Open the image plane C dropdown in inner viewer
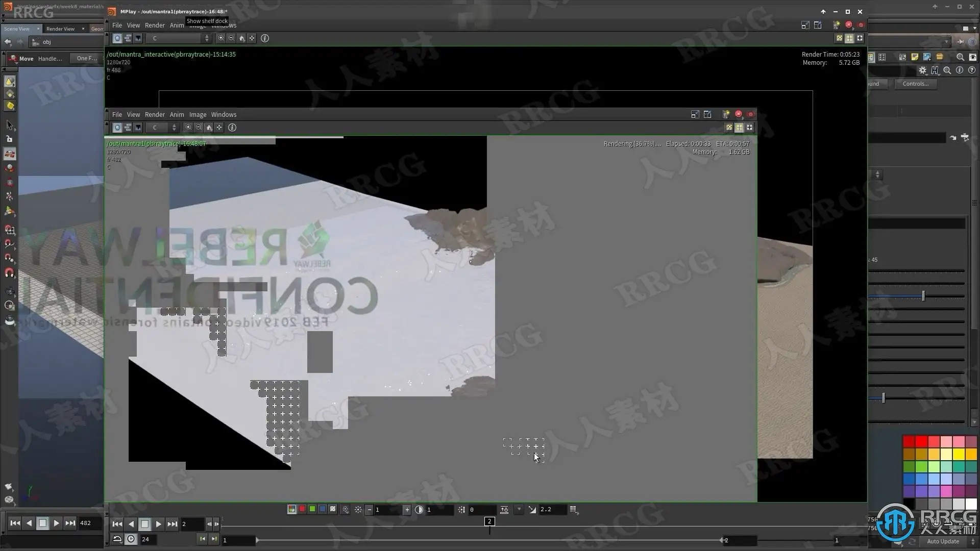The height and width of the screenshot is (551, 980). pyautogui.click(x=163, y=128)
